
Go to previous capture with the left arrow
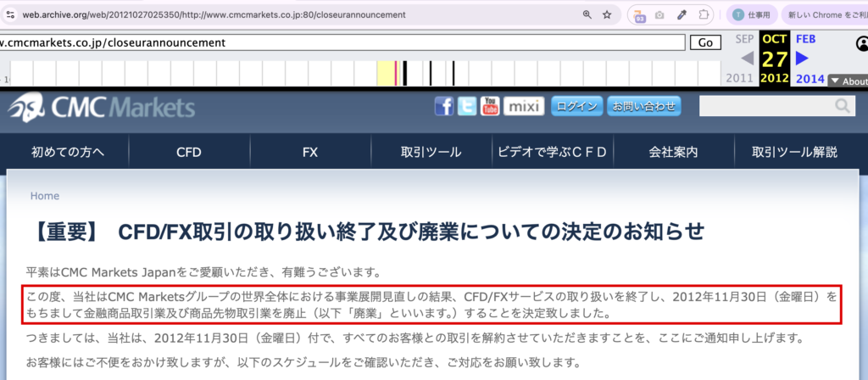[x=748, y=58]
